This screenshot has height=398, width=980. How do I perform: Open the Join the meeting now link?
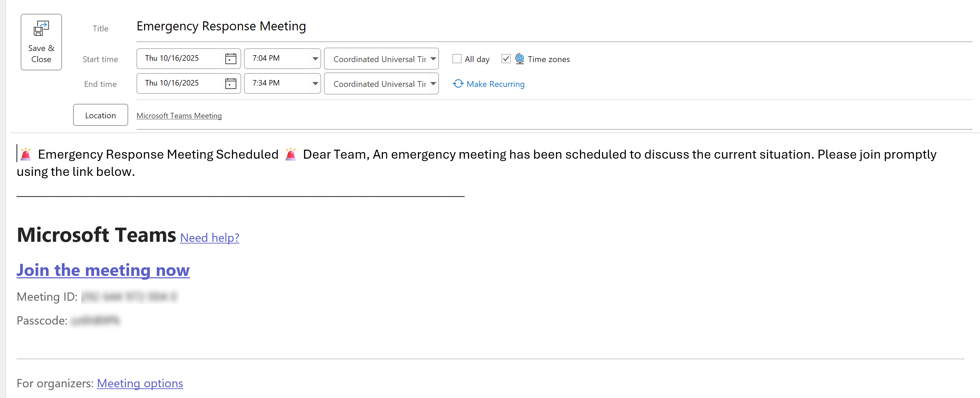tap(103, 270)
